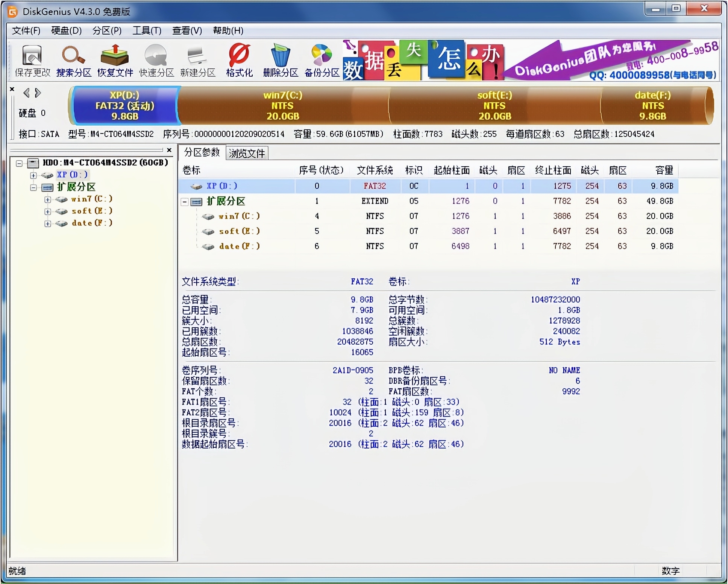728x584 pixels.
Task: Click the DiskGenius team promo banner
Action: pos(612,60)
